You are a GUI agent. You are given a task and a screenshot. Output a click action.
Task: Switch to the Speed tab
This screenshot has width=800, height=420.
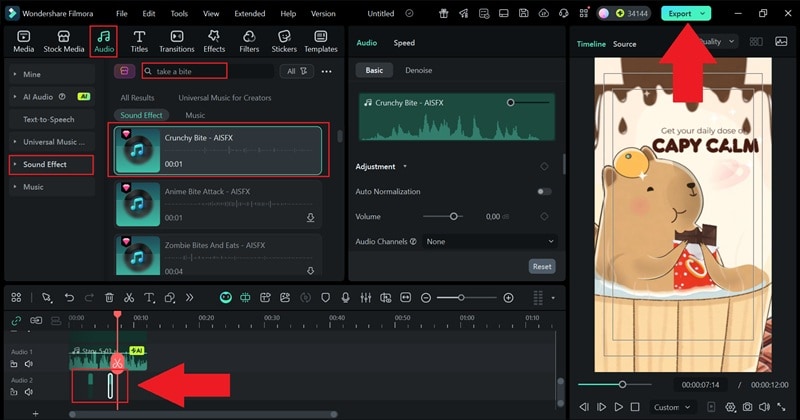[404, 43]
